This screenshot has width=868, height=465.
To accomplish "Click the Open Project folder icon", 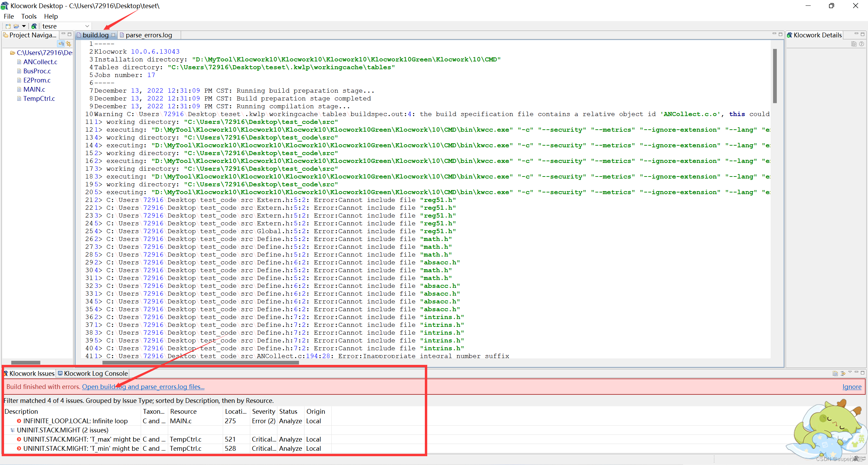I will pos(16,26).
